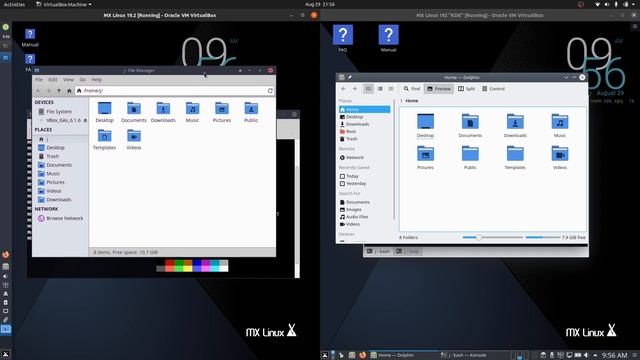Open the Manual desktop icon in Xfce VM

[30, 38]
